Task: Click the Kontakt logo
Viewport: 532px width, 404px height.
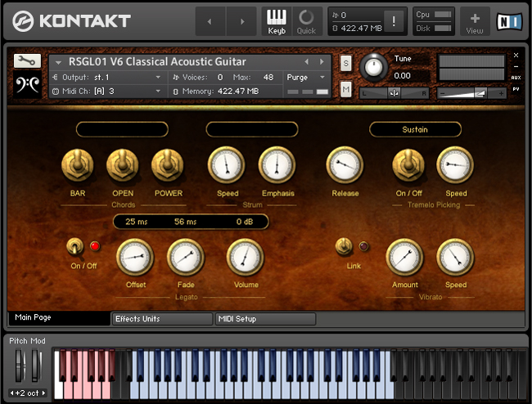Action: tap(71, 20)
